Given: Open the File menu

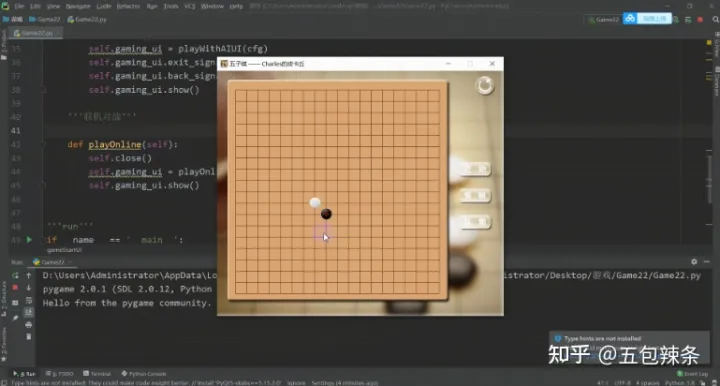Looking at the screenshot, I should (x=19, y=6).
